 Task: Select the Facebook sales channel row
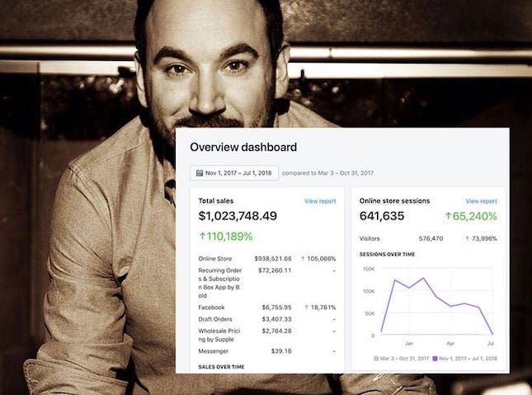coord(267,308)
